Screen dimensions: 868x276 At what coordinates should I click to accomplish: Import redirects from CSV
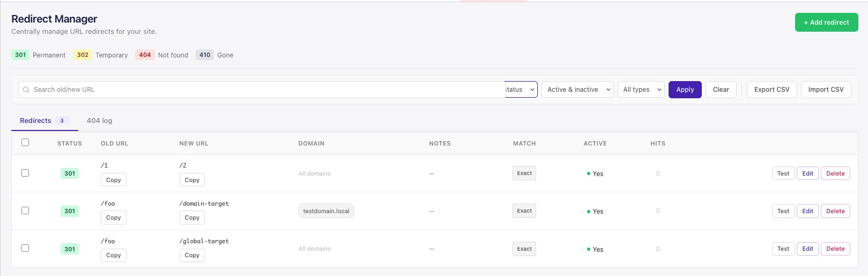pyautogui.click(x=826, y=90)
